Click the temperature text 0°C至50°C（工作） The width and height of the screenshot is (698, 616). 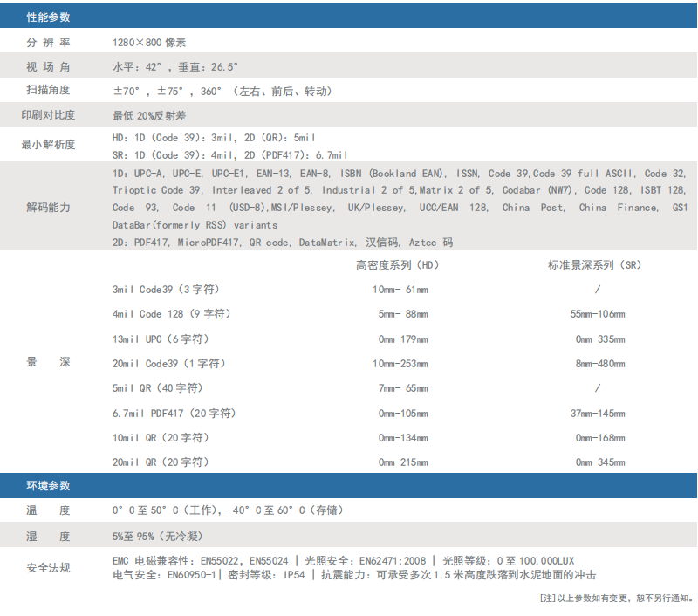[x=164, y=510]
